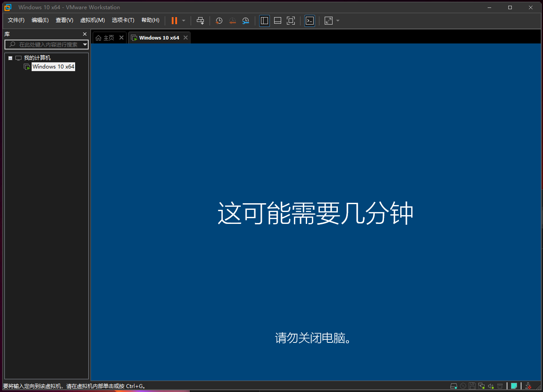Open the 选项卡(T) menu

pyautogui.click(x=123, y=20)
